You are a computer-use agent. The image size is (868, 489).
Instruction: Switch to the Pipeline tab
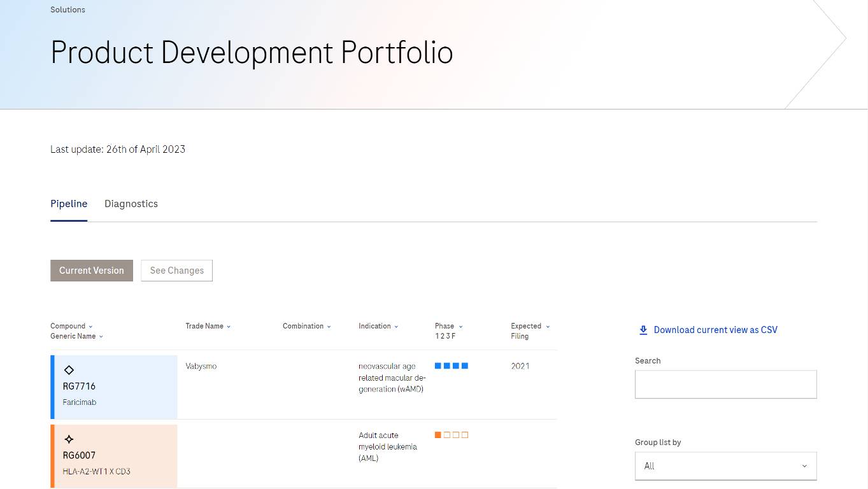[69, 204]
